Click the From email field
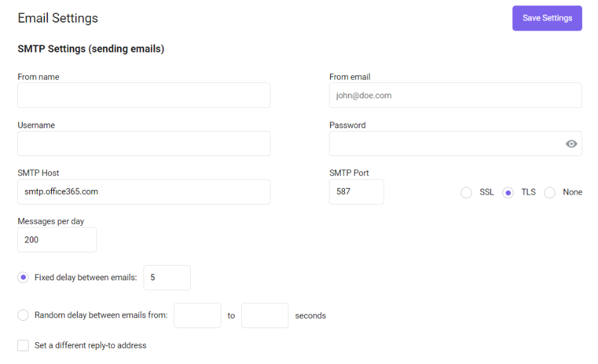 pyautogui.click(x=455, y=95)
